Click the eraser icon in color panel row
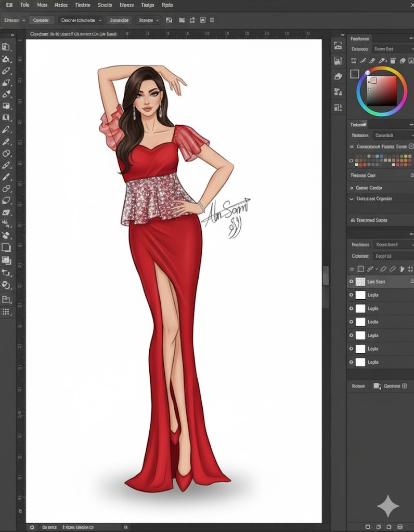414x532 pixels. tap(403, 61)
